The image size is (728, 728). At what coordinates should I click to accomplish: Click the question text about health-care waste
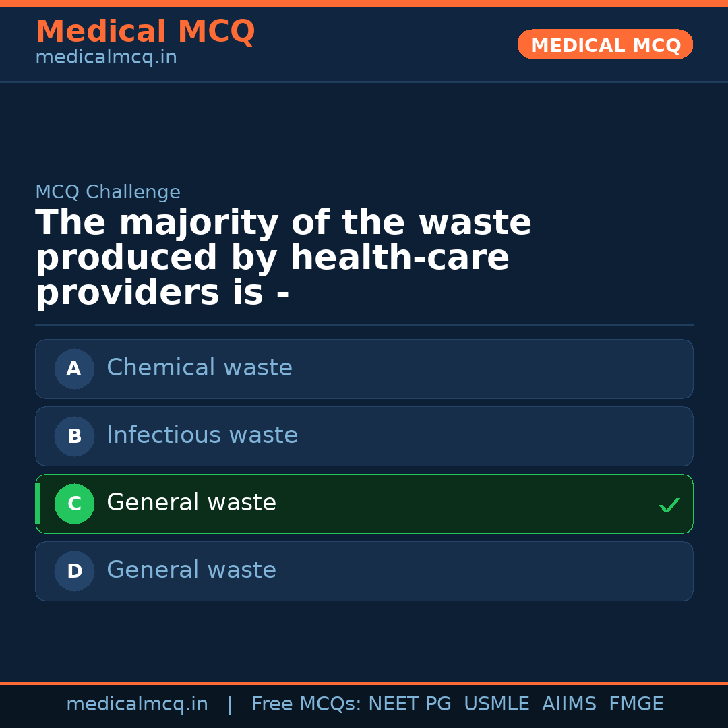click(283, 258)
